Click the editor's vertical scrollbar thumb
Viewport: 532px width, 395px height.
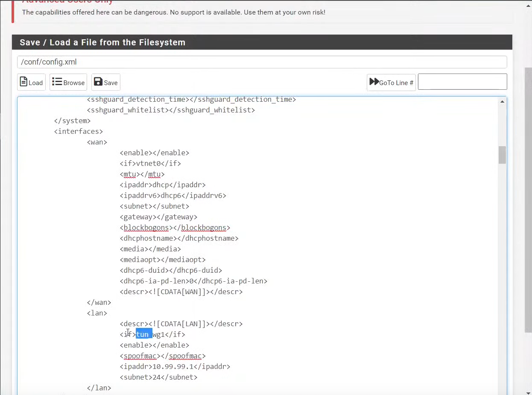502,155
